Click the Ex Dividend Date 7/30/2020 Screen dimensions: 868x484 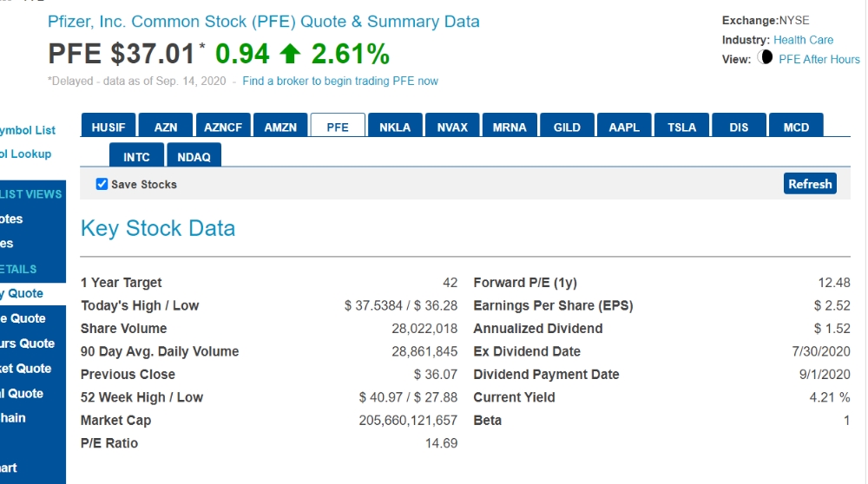(x=821, y=351)
